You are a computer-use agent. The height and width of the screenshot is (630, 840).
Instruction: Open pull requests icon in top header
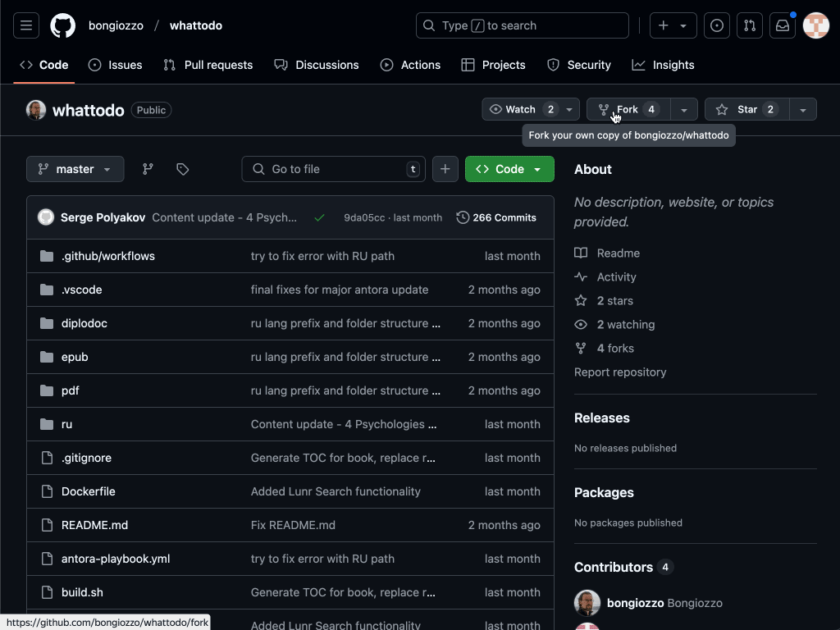750,25
